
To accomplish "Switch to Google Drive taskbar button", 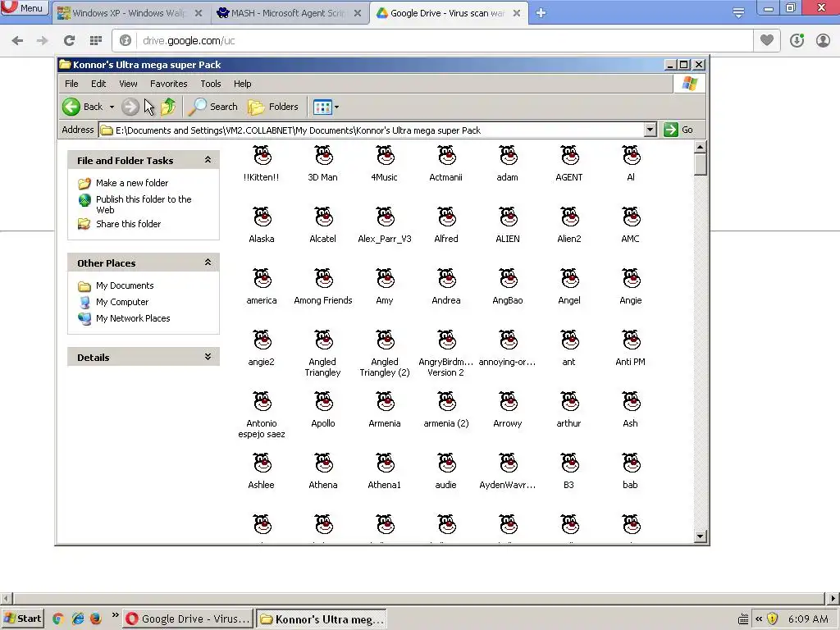I will pyautogui.click(x=188, y=619).
